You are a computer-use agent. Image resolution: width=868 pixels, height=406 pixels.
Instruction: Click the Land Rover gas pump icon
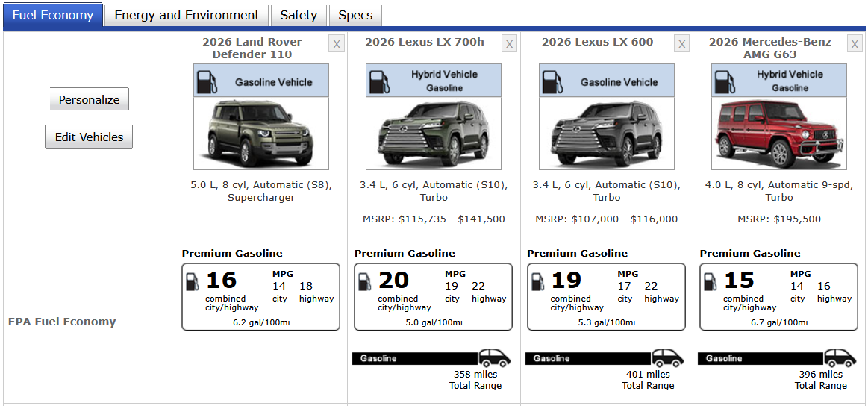[207, 81]
